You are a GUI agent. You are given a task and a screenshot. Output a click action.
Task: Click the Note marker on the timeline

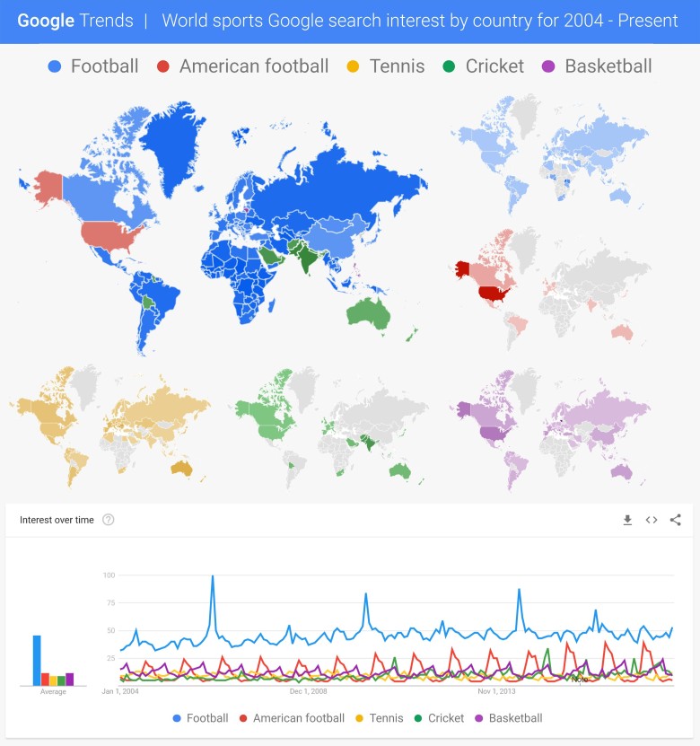[580, 679]
